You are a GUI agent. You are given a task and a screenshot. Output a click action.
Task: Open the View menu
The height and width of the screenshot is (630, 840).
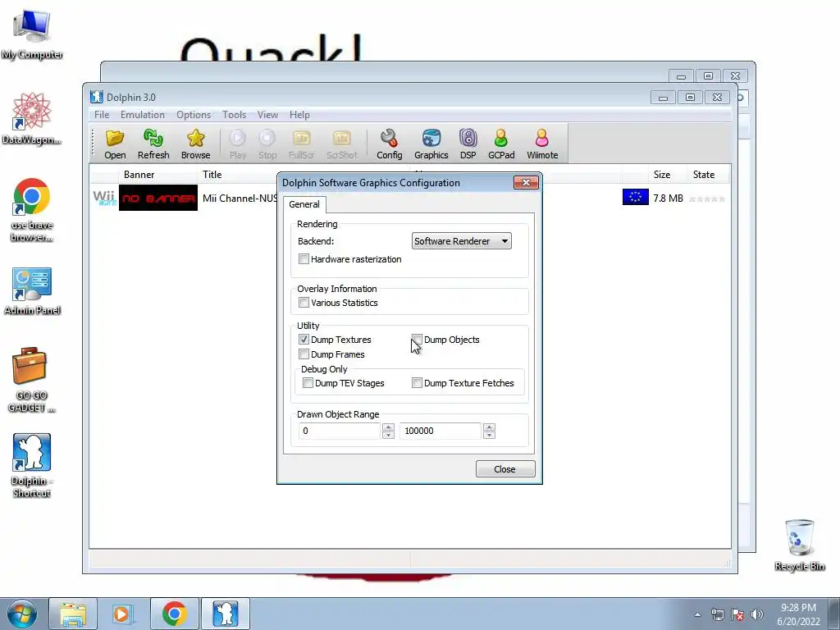pyautogui.click(x=267, y=115)
